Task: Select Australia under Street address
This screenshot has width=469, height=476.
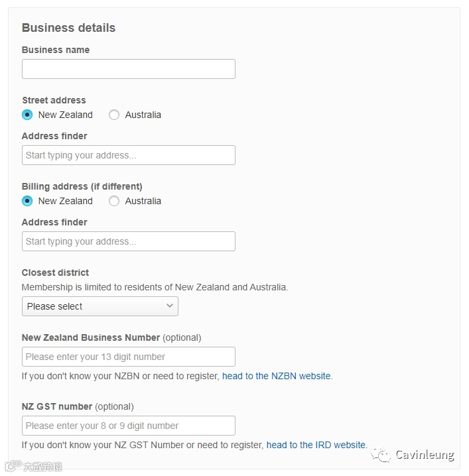Action: (x=114, y=115)
